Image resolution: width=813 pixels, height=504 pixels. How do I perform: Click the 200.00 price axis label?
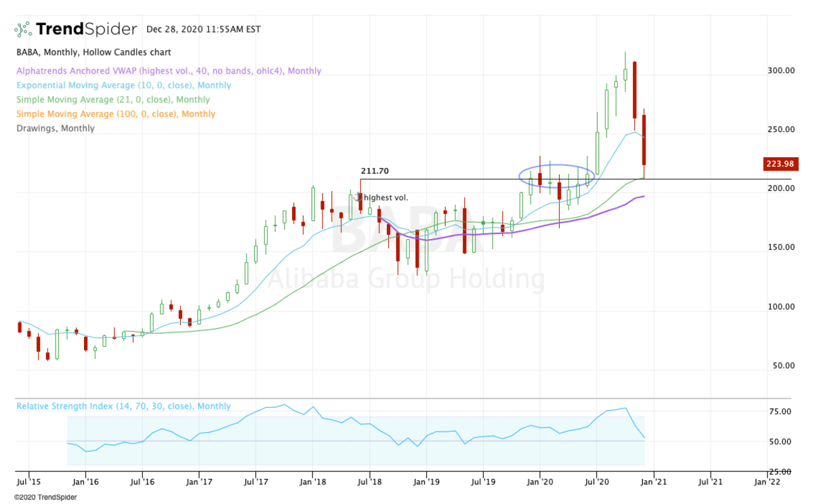(782, 188)
